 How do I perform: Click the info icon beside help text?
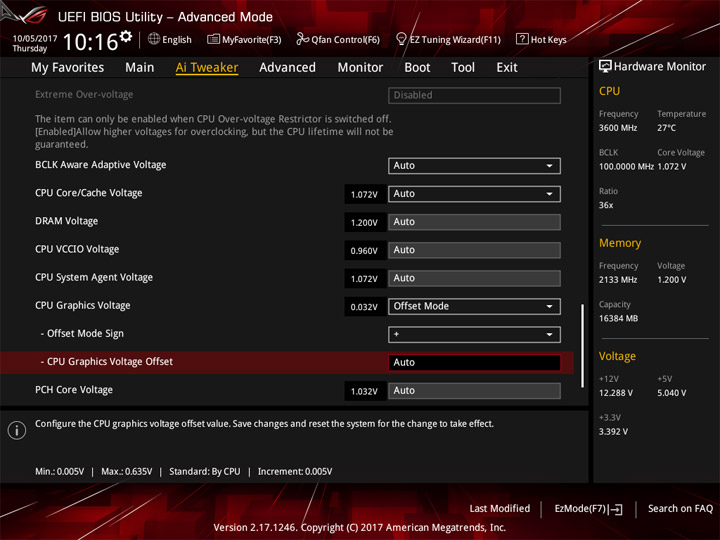click(17, 430)
